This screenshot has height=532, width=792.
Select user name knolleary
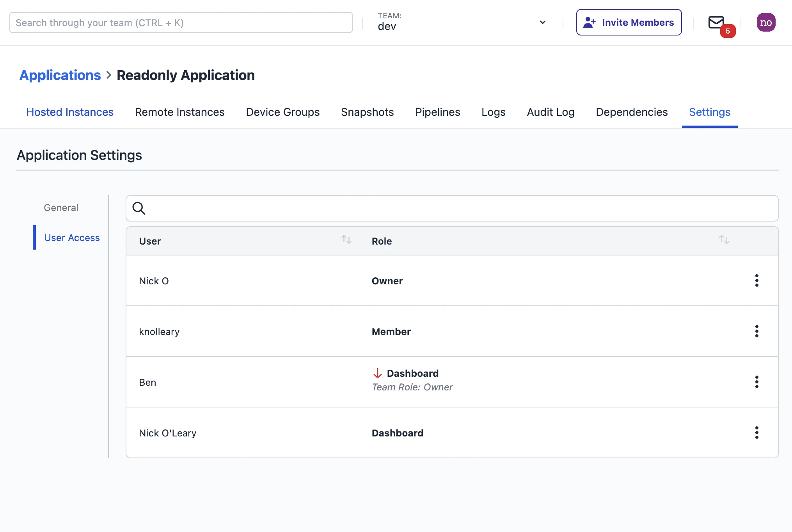(x=159, y=332)
